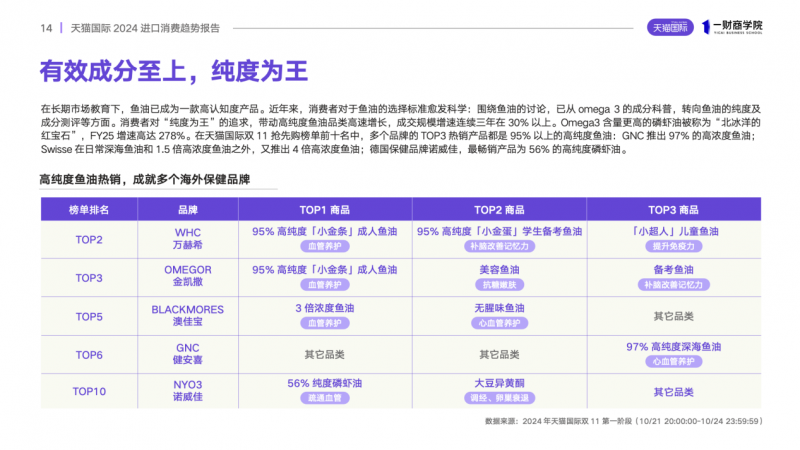Select the TOP2 ranking cell
The height and width of the screenshot is (450, 800).
tap(89, 240)
